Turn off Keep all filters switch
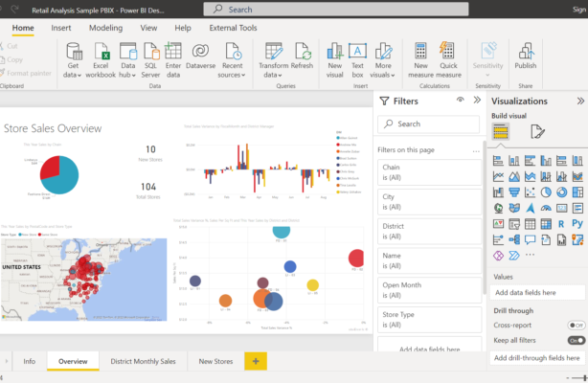Screen dimensions: 588x383 [576, 340]
